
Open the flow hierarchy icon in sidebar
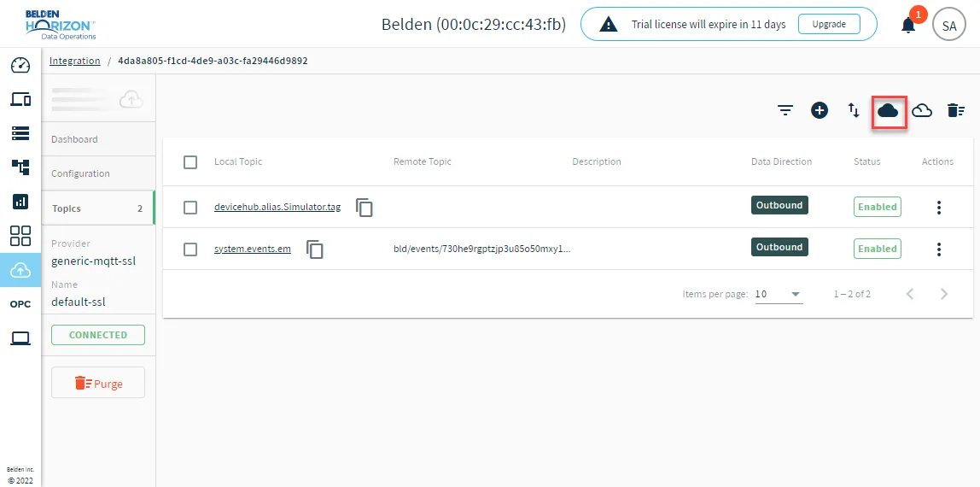pyautogui.click(x=20, y=167)
